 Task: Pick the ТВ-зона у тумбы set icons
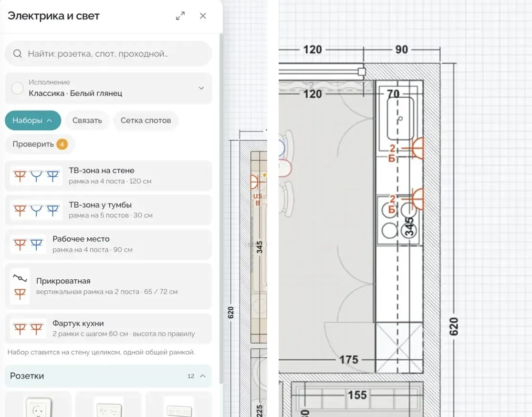click(36, 210)
